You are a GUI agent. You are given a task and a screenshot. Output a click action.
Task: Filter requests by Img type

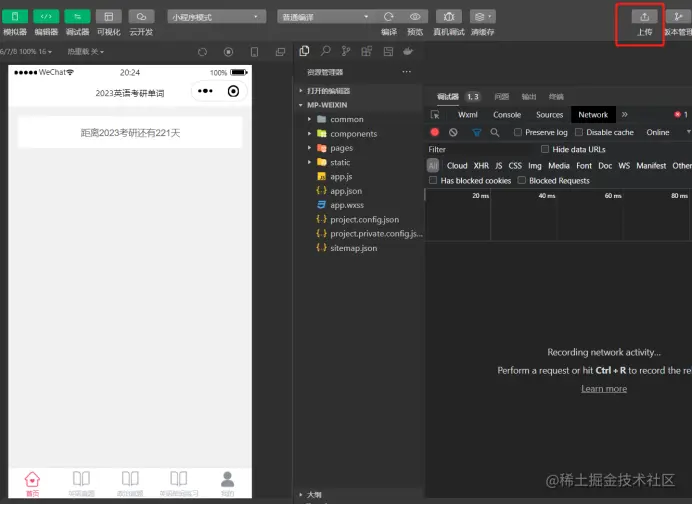[x=534, y=166]
